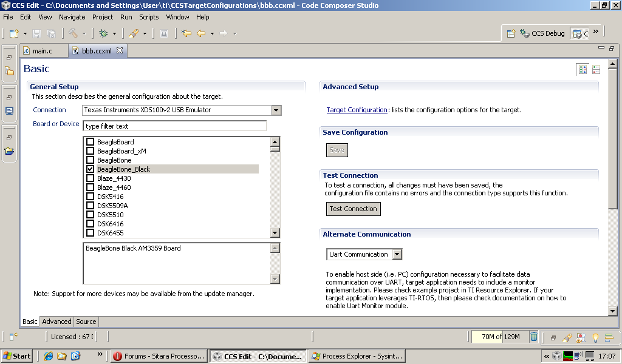This screenshot has width=622, height=364.
Task: Open the monitor-shaped fast view icon
Action: tap(9, 111)
